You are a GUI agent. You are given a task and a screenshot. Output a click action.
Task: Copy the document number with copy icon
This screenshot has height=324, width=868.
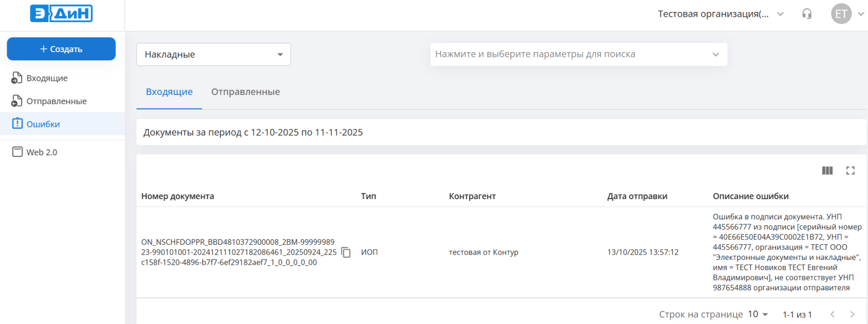coord(346,252)
